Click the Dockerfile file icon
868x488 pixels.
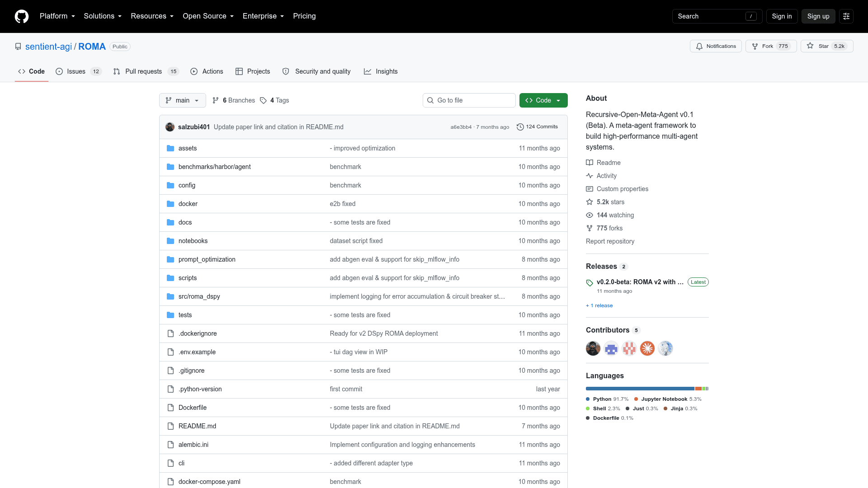pyautogui.click(x=170, y=408)
